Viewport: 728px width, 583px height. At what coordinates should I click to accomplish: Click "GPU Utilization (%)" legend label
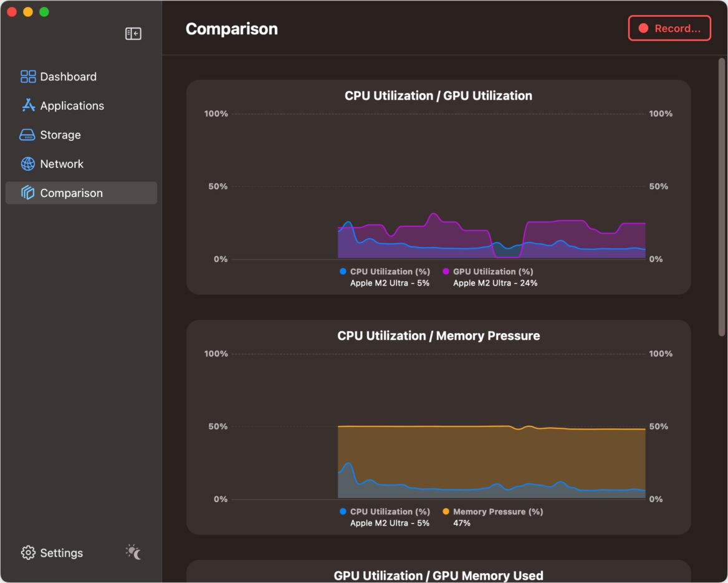pos(493,271)
